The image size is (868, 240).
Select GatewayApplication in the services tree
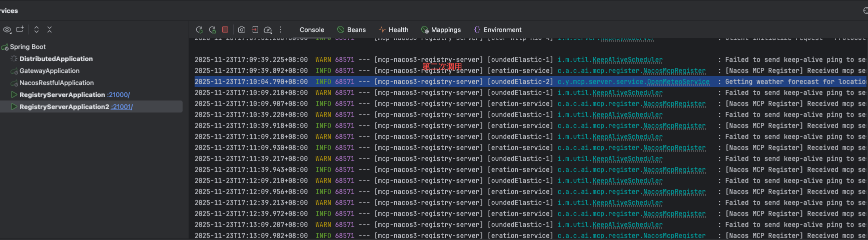pyautogui.click(x=49, y=71)
